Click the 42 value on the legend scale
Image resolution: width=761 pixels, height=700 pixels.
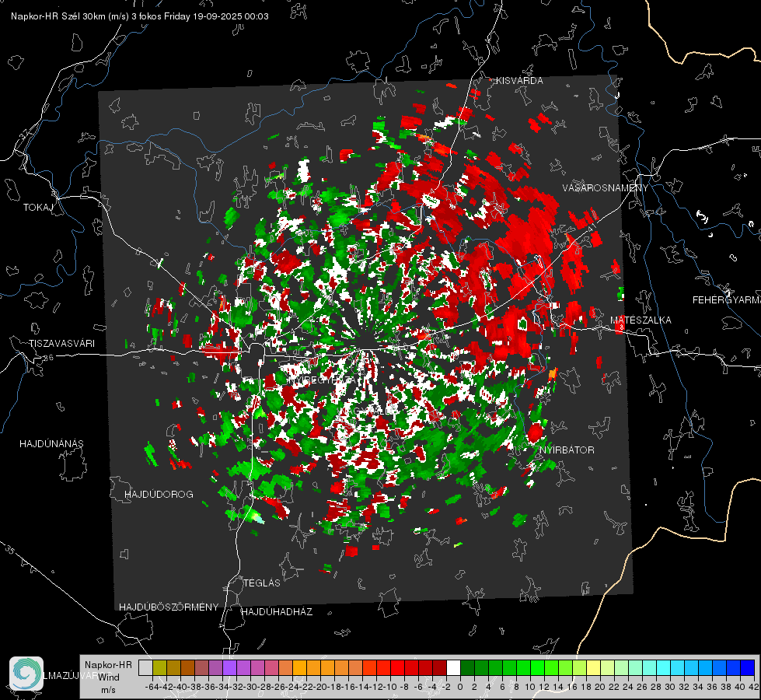click(x=753, y=687)
